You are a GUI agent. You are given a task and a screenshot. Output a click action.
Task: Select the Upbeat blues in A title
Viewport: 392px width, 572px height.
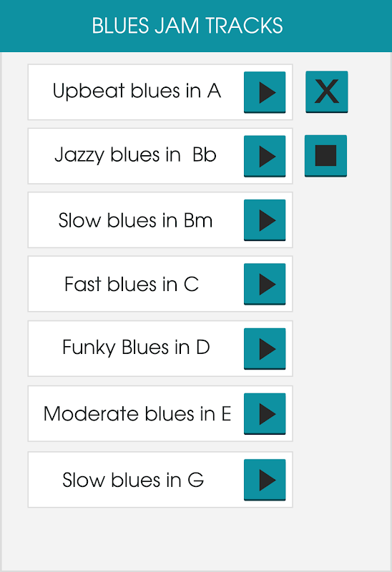(x=137, y=91)
